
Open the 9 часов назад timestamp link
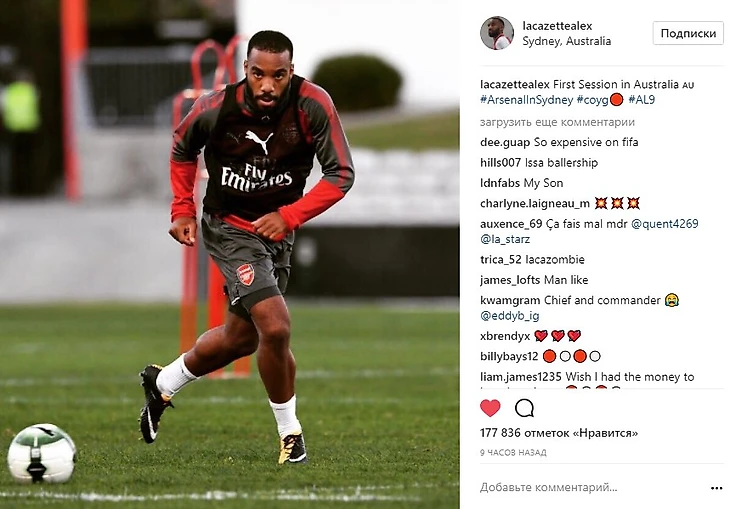pos(513,453)
